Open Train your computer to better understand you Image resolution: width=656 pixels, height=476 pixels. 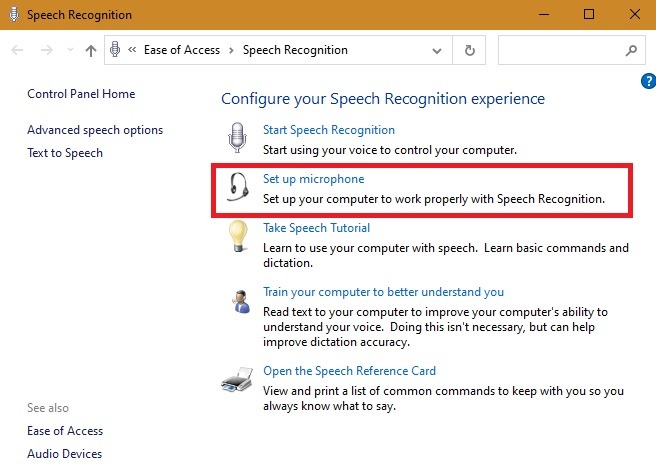pyautogui.click(x=383, y=292)
